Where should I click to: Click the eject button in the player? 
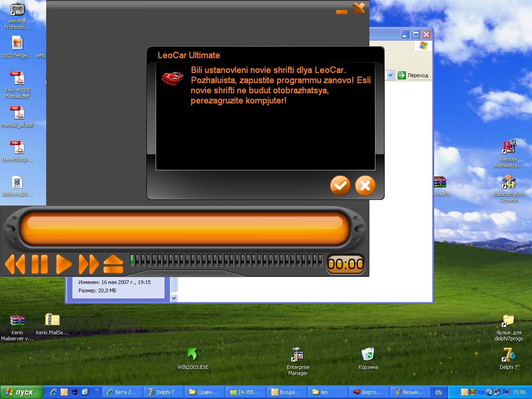pos(113,264)
